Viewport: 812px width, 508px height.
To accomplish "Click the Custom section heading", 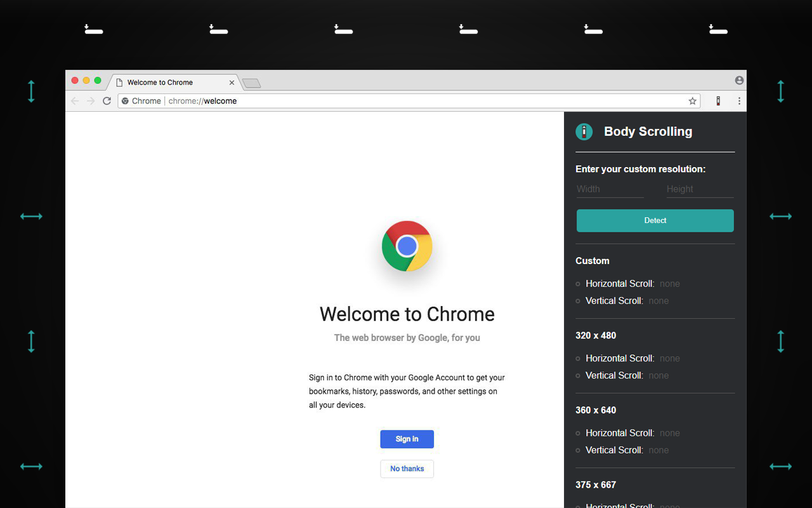I will pyautogui.click(x=593, y=261).
